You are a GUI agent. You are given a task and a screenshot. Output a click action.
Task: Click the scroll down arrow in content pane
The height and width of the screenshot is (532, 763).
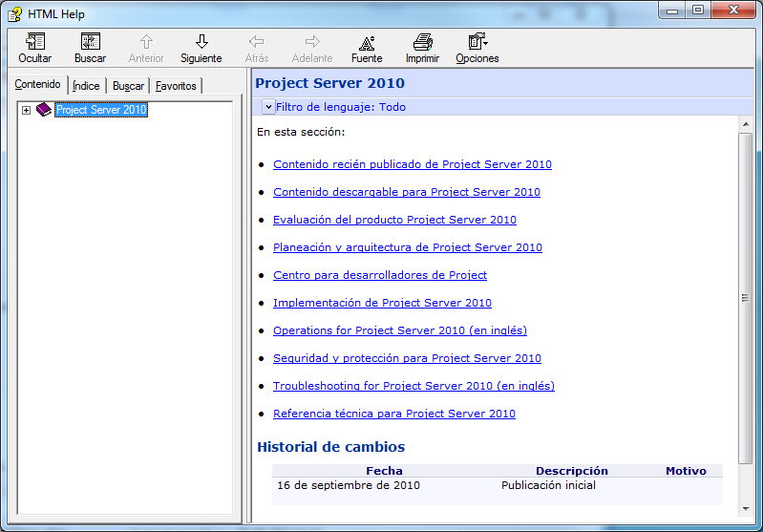746,509
